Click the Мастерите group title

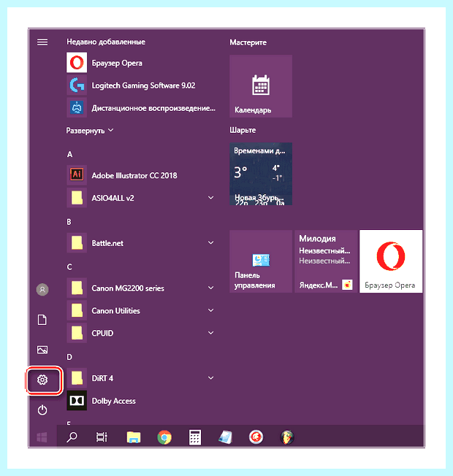coord(248,42)
